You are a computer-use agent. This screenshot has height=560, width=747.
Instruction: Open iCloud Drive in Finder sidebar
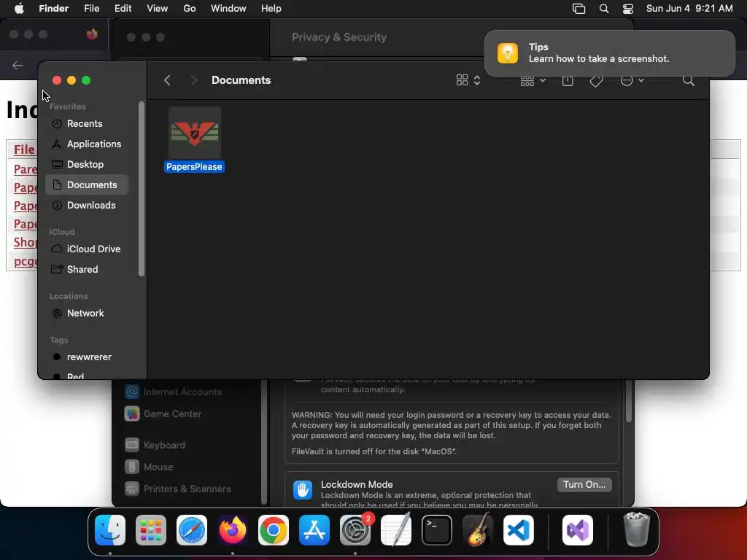click(86, 249)
